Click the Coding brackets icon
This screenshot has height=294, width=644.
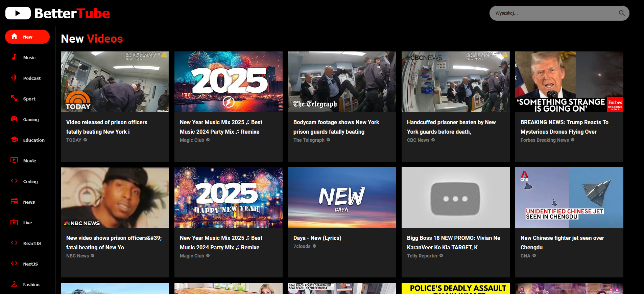(14, 181)
